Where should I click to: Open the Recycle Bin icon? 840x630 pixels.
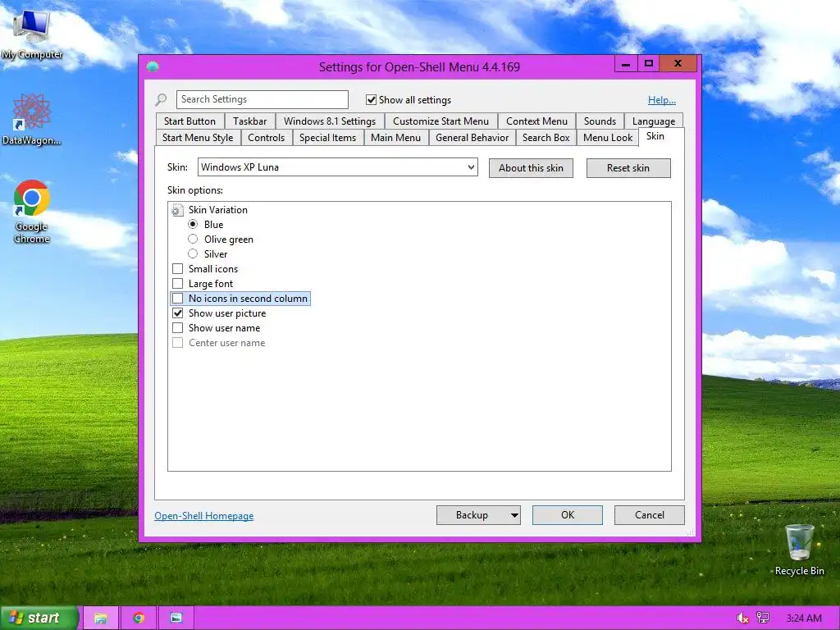tap(799, 550)
